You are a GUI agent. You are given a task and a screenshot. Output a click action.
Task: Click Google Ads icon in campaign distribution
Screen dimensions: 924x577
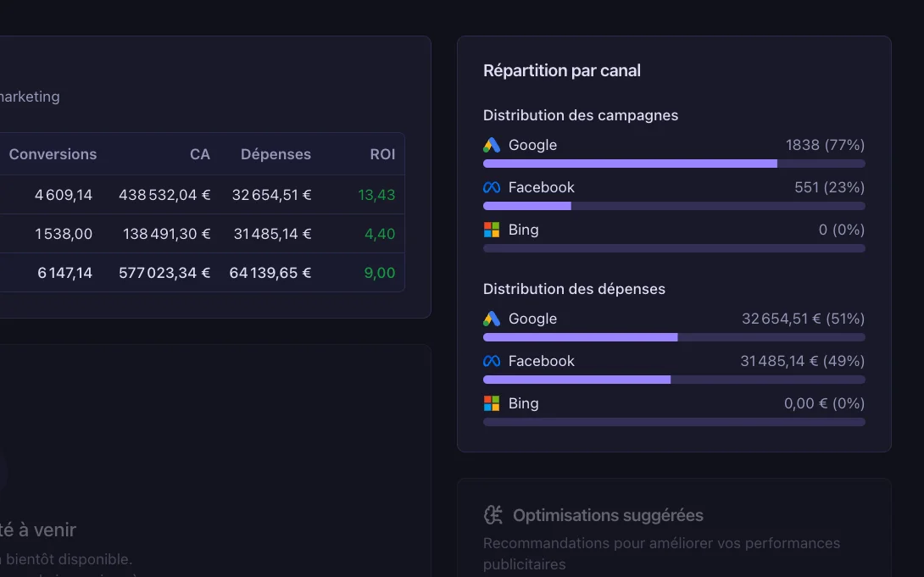[x=492, y=145]
